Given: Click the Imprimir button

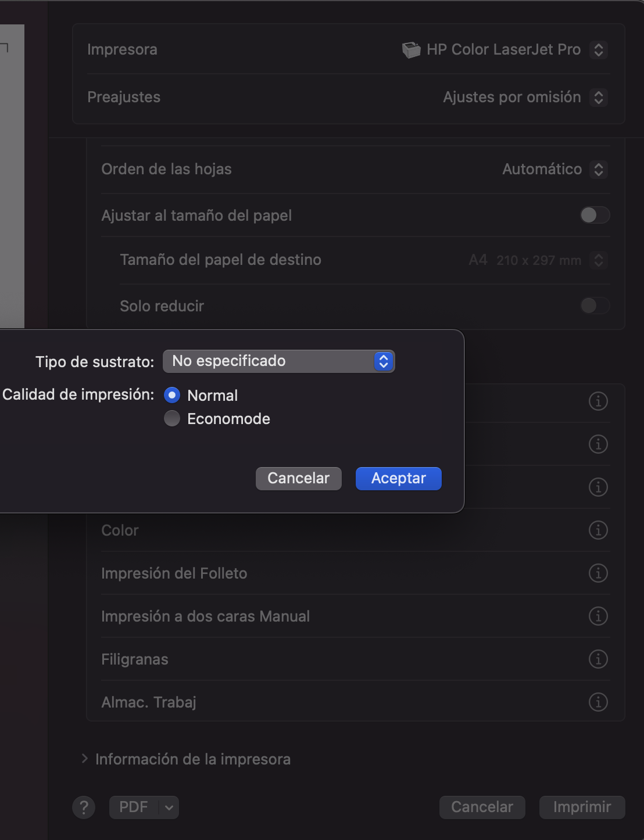Looking at the screenshot, I should (x=582, y=807).
